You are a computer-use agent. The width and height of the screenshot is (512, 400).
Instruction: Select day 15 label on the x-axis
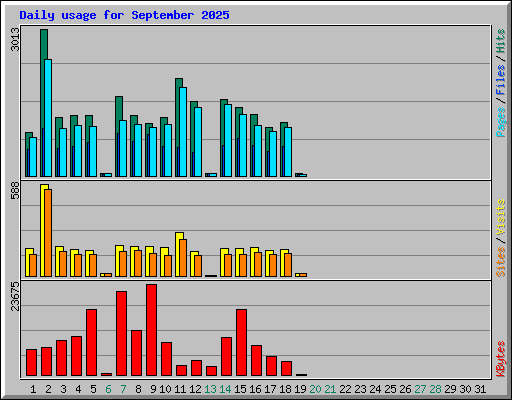click(x=240, y=389)
